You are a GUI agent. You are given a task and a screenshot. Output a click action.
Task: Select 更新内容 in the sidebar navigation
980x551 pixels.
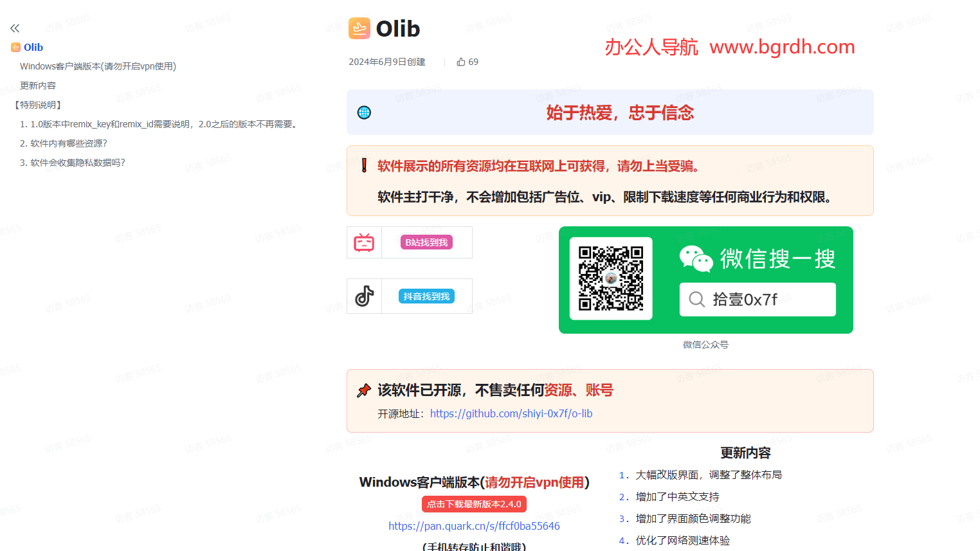(37, 85)
